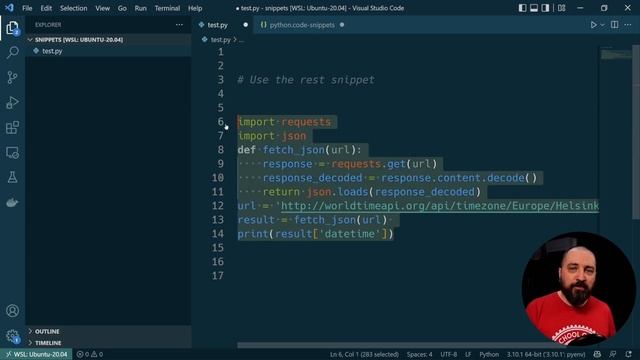Split the editor to the right
Image resolution: width=640 pixels, height=360 pixels.
[x=614, y=24]
